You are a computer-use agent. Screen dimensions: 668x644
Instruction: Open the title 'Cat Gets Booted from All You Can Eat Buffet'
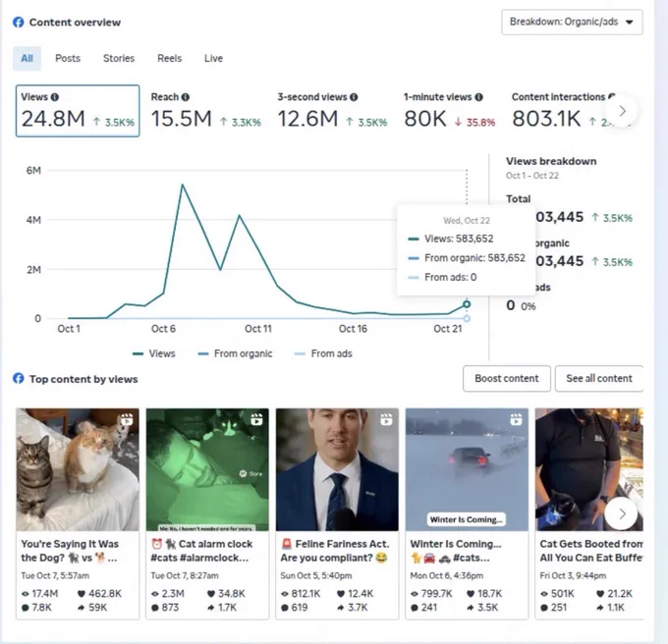(591, 551)
